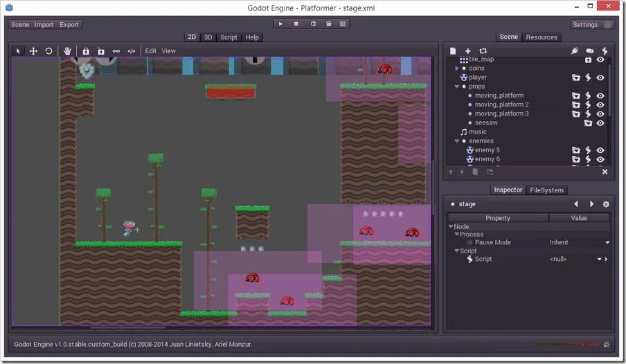This screenshot has height=364, width=626.
Task: Open node connections plug icon
Action: coord(575,51)
